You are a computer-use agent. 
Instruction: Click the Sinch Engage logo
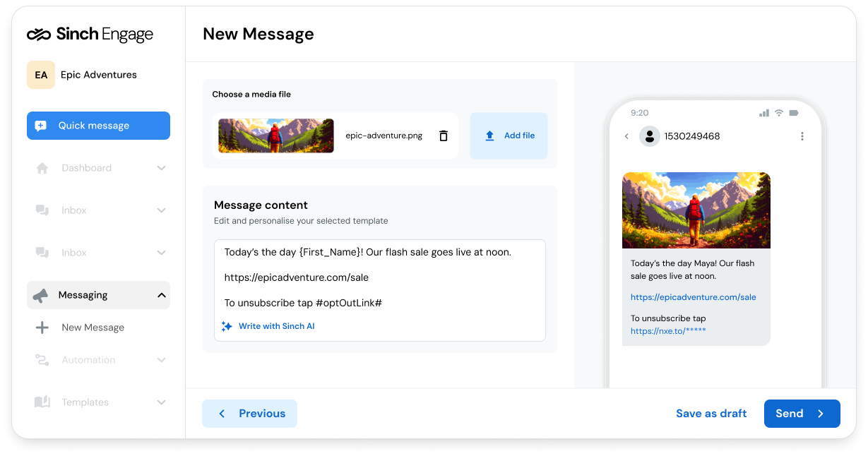[x=90, y=33]
